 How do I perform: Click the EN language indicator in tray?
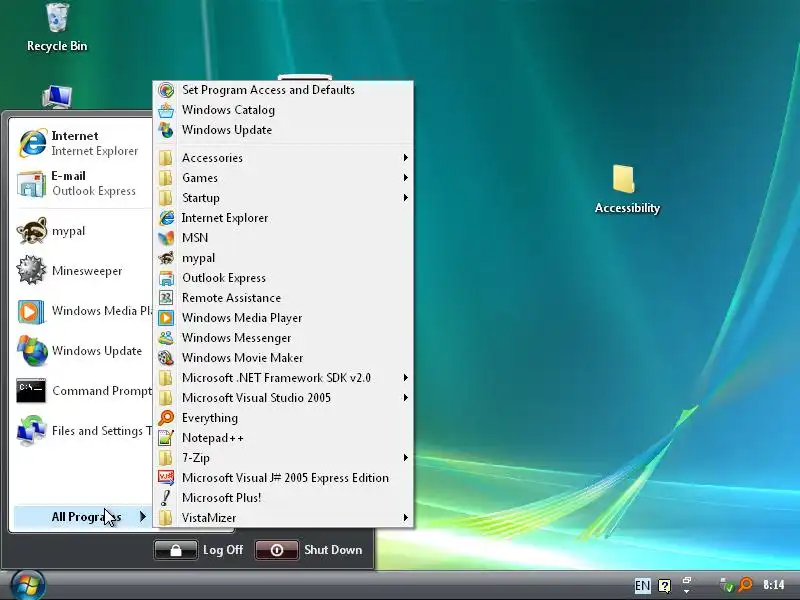[x=642, y=585]
